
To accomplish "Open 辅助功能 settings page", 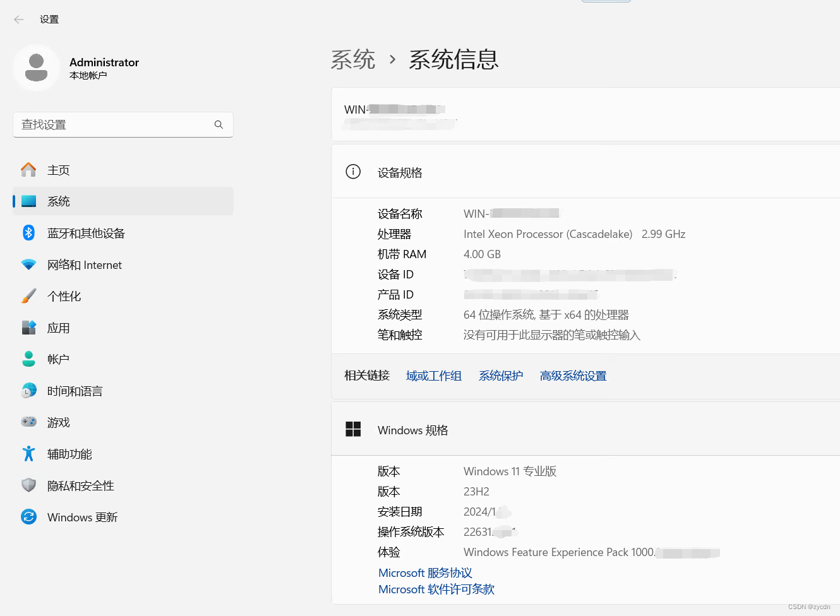I will [x=123, y=454].
